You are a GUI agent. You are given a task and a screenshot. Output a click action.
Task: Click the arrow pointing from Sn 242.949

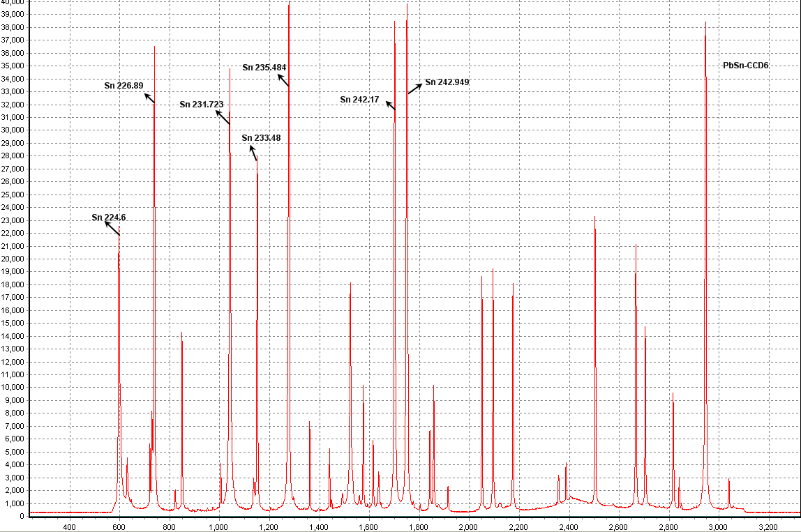click(x=415, y=89)
